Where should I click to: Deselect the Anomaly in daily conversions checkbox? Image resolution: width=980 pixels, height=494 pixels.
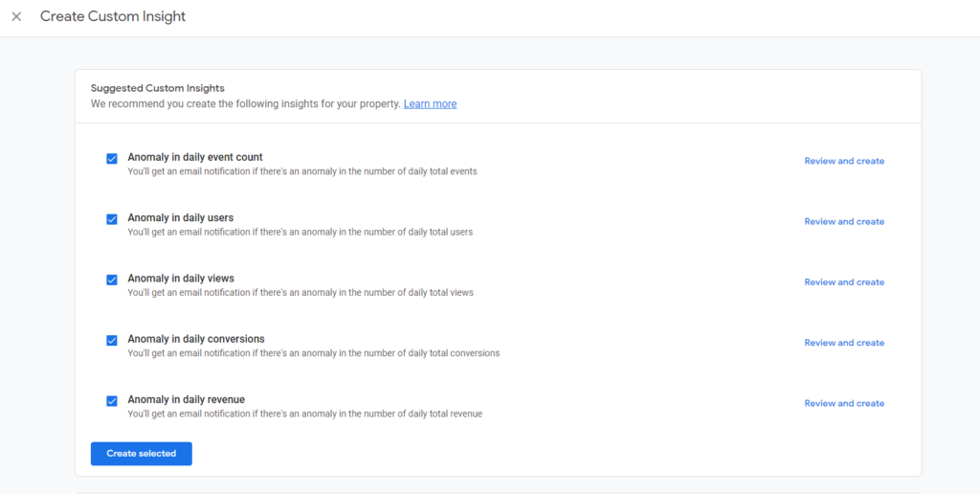coord(112,341)
